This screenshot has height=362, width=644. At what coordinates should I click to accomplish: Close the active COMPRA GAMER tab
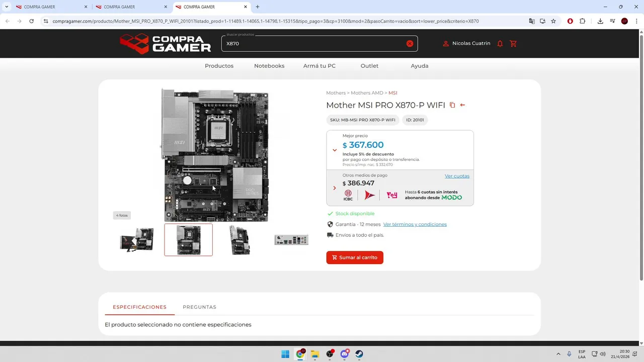click(246, 7)
